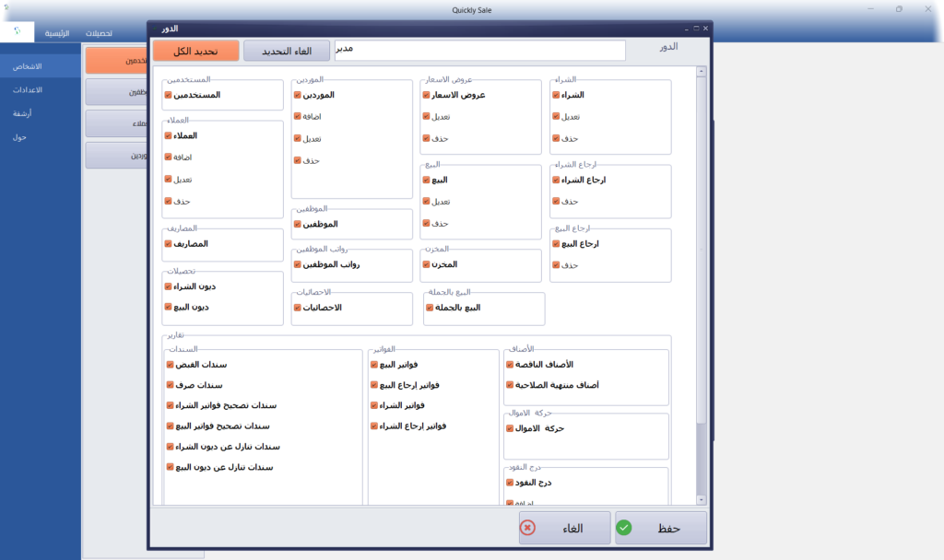Click the dialog scrollbar up arrow
Screen dimensions: 944x560
pos(701,72)
